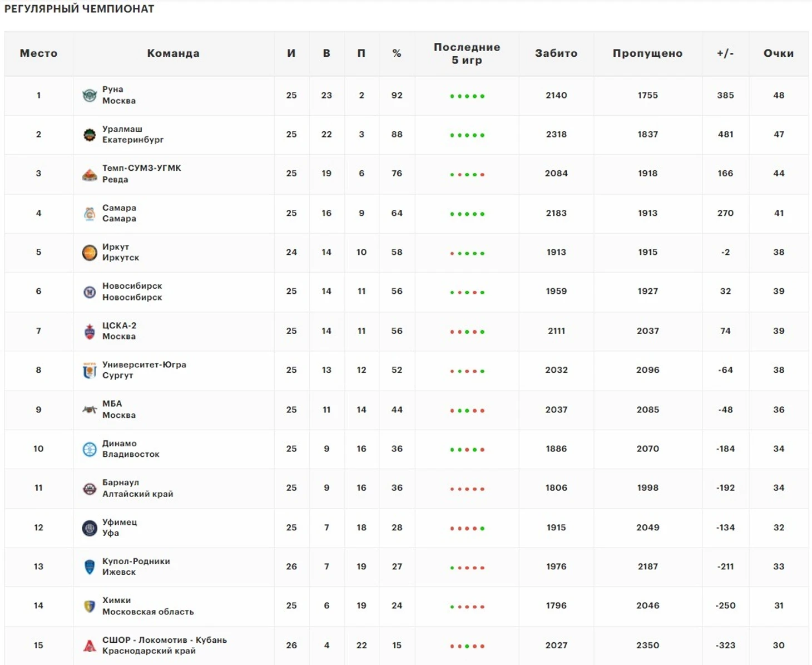This screenshot has height=665, width=812.
Task: Open the Уфимец Уфа team link
Action: [120, 528]
